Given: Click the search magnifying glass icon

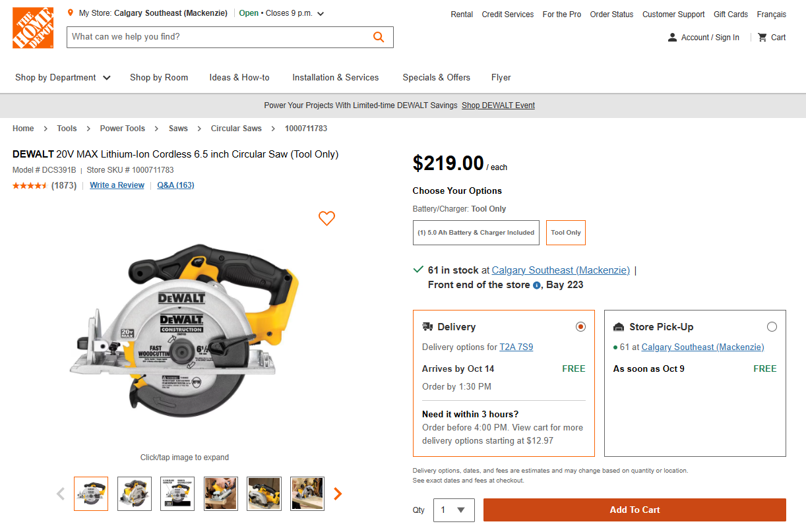Looking at the screenshot, I should [x=378, y=37].
